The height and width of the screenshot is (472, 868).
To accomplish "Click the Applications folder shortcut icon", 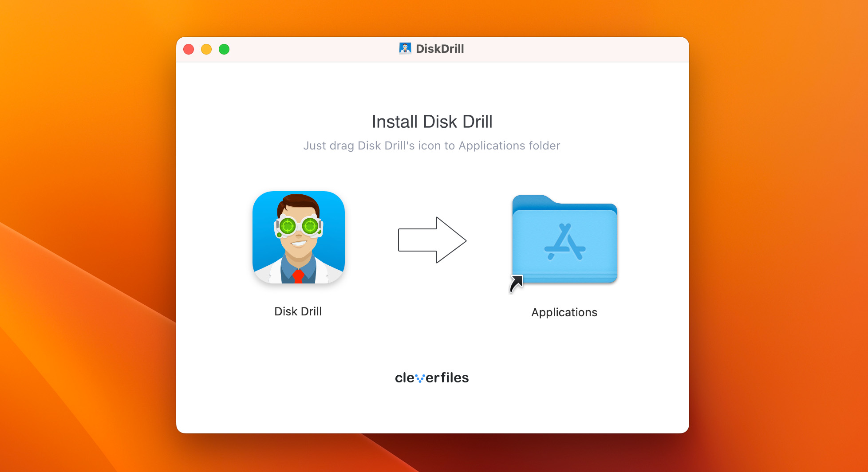I will [564, 243].
